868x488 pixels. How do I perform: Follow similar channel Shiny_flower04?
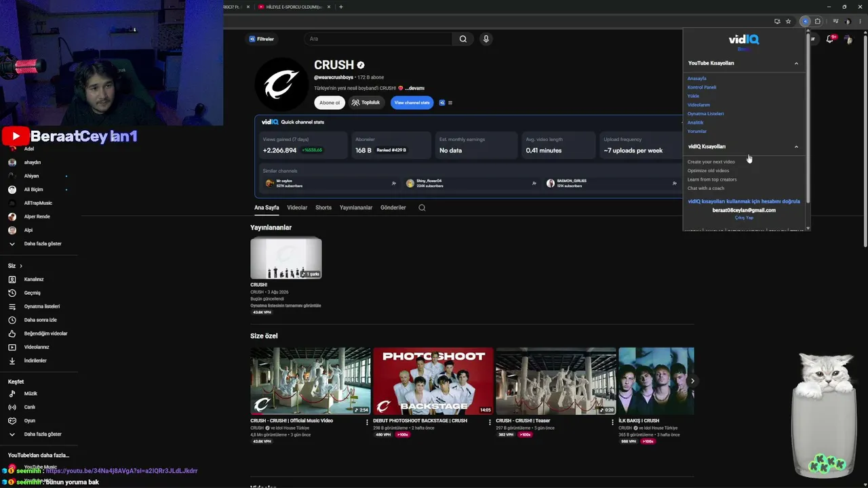[534, 183]
